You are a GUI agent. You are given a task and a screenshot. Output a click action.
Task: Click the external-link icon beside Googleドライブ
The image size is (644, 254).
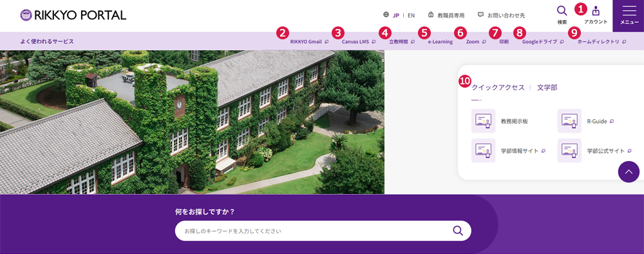[562, 41]
